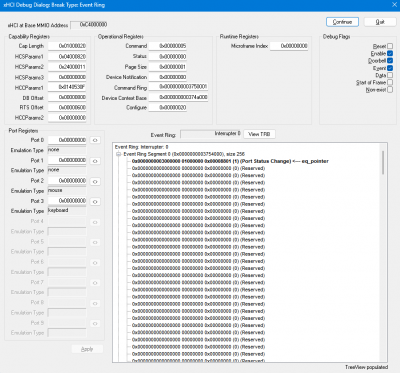Click the HCSParams3 value field

point(67,77)
